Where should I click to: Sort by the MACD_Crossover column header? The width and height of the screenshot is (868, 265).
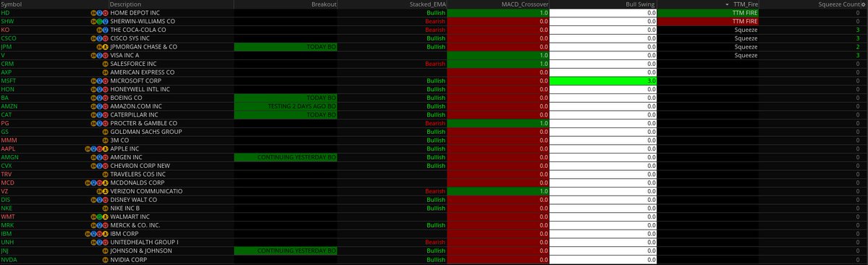click(x=498, y=4)
